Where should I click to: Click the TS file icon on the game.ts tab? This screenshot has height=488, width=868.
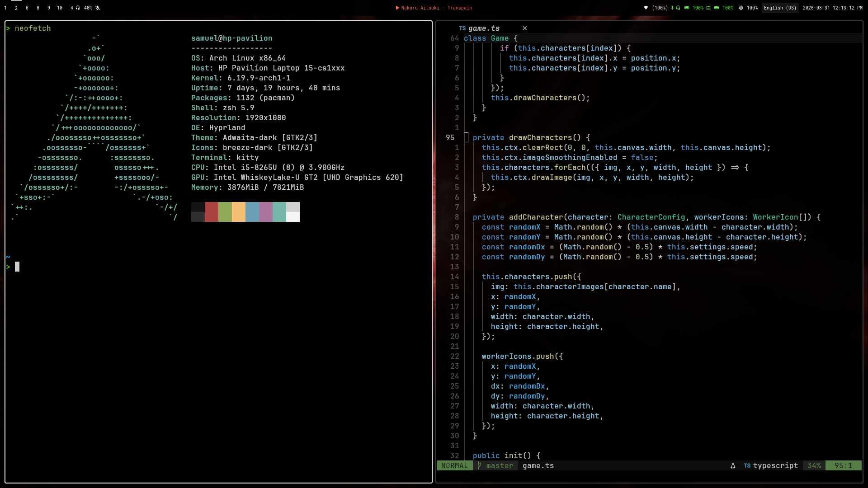[462, 28]
